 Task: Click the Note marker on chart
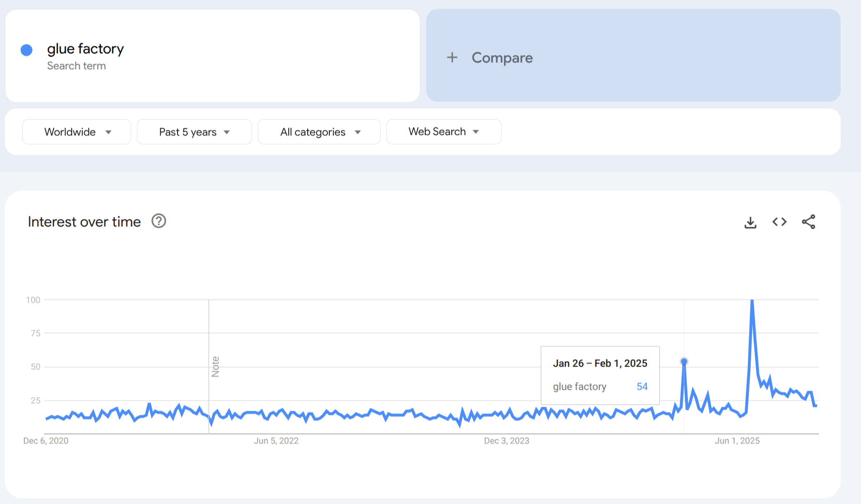[x=215, y=367]
